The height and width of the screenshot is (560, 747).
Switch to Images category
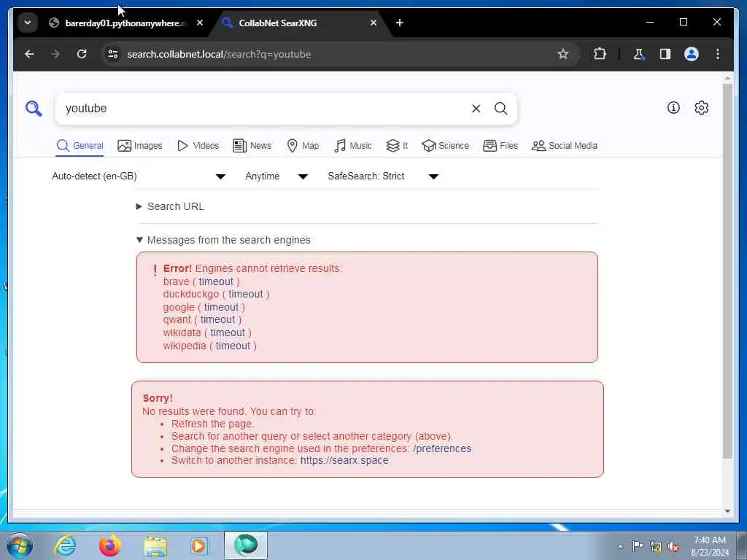139,146
